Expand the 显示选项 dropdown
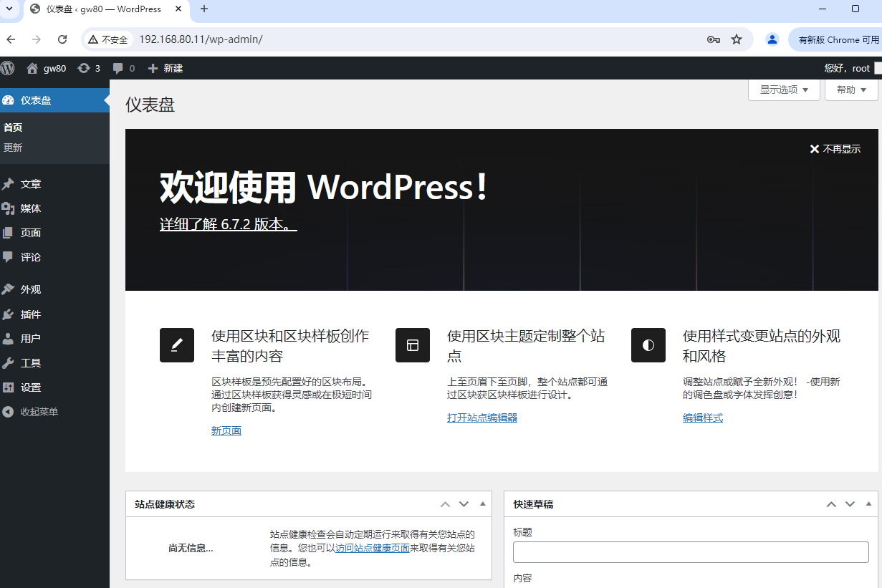 pyautogui.click(x=784, y=90)
